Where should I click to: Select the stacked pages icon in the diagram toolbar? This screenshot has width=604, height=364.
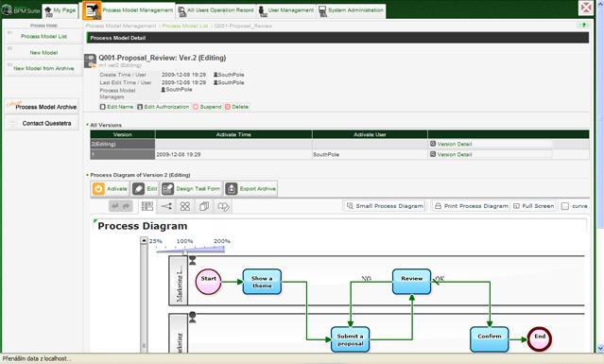[x=204, y=206]
